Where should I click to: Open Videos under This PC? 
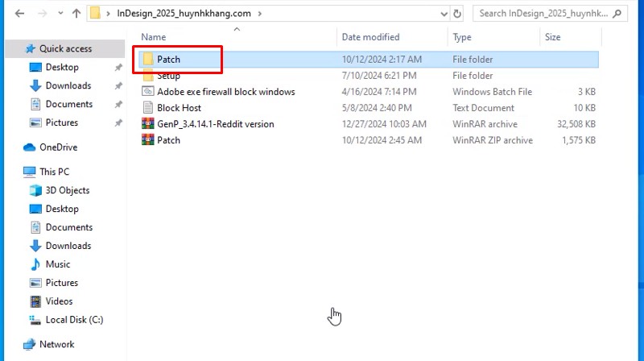click(59, 301)
